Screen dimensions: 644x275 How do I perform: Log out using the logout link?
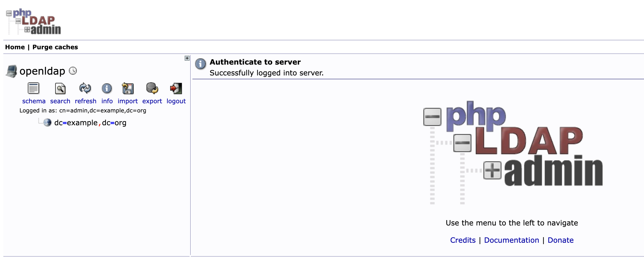click(176, 101)
